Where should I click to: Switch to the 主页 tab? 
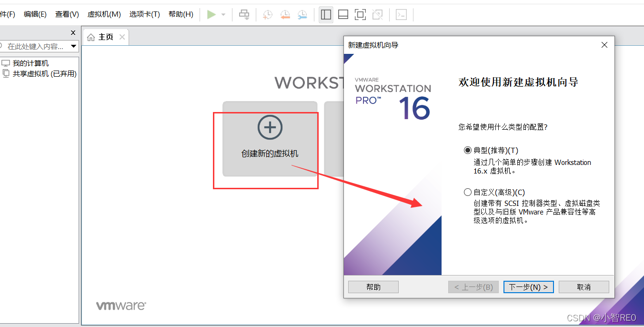106,37
